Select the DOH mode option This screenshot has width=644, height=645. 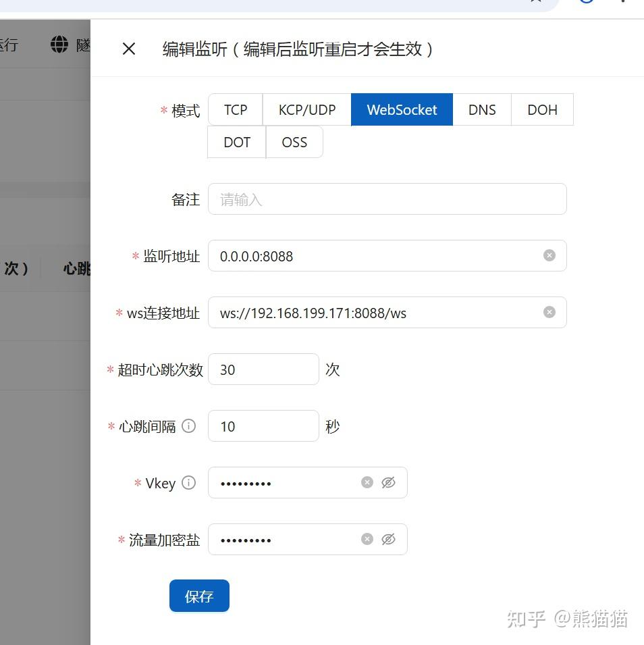point(542,109)
